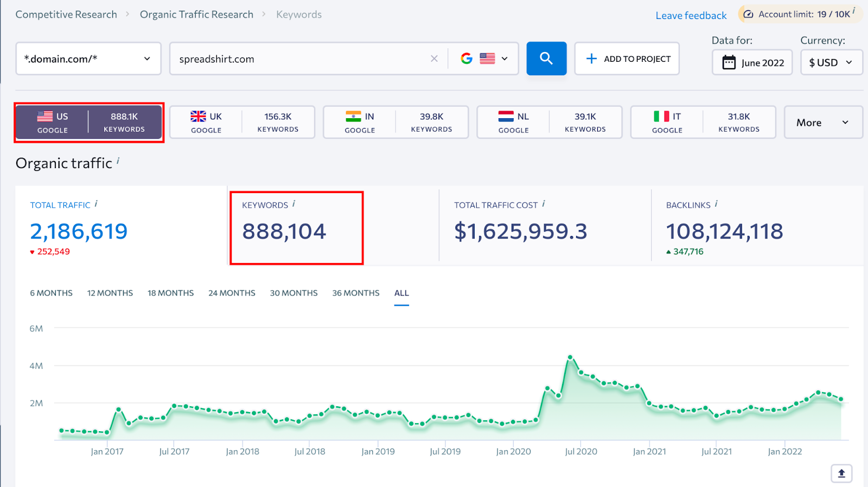Viewport: 868px width, 487px height.
Task: Expand the *.domain.com/* scope dropdown
Action: point(88,59)
